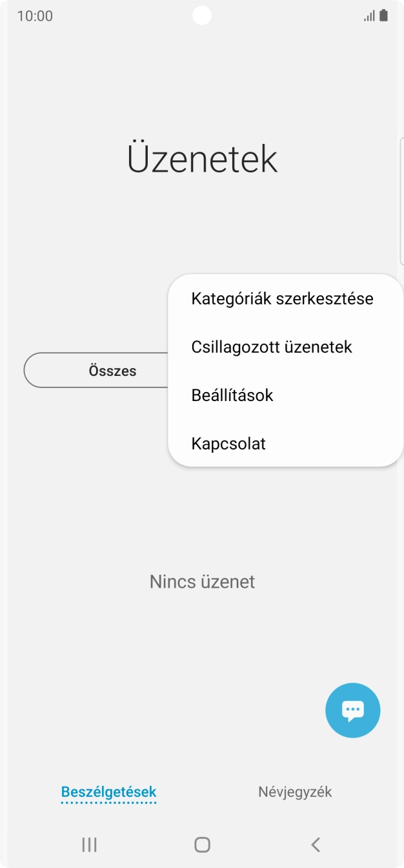Switch to the Névjegyzék tab
This screenshot has height=868, width=404.
295,791
